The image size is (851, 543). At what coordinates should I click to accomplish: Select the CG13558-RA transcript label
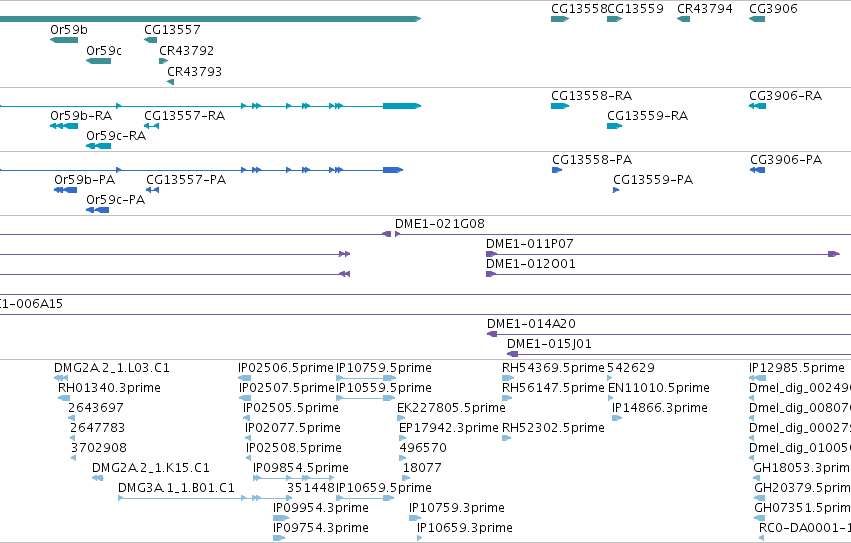pyautogui.click(x=592, y=96)
